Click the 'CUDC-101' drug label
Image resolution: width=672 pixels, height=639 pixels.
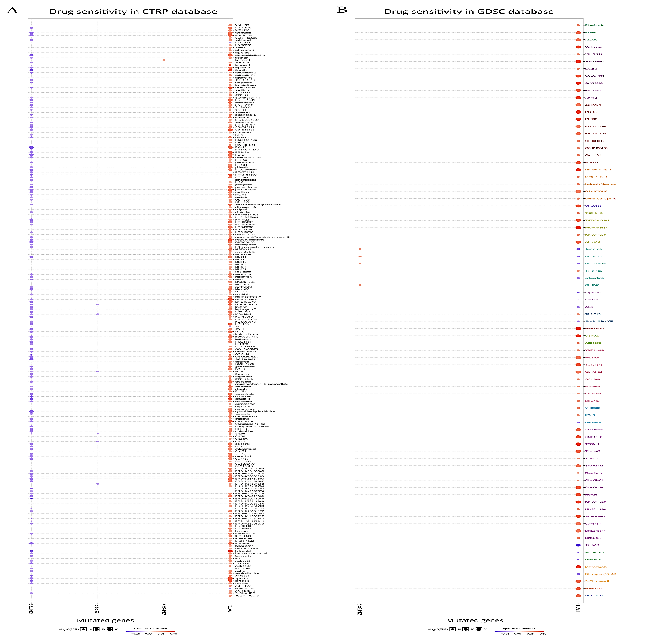click(594, 76)
